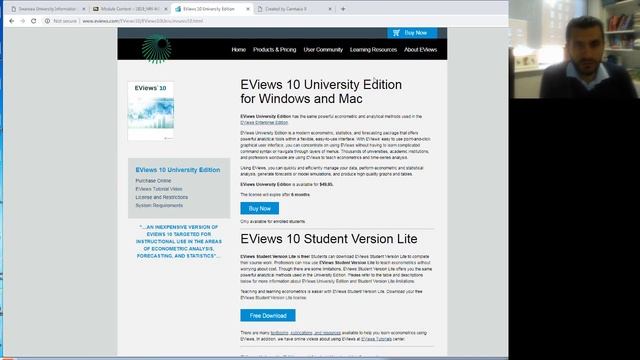Image resolution: width=640 pixels, height=360 pixels.
Task: Follow the EViews Enterprise Edition link
Action: click(x=264, y=122)
